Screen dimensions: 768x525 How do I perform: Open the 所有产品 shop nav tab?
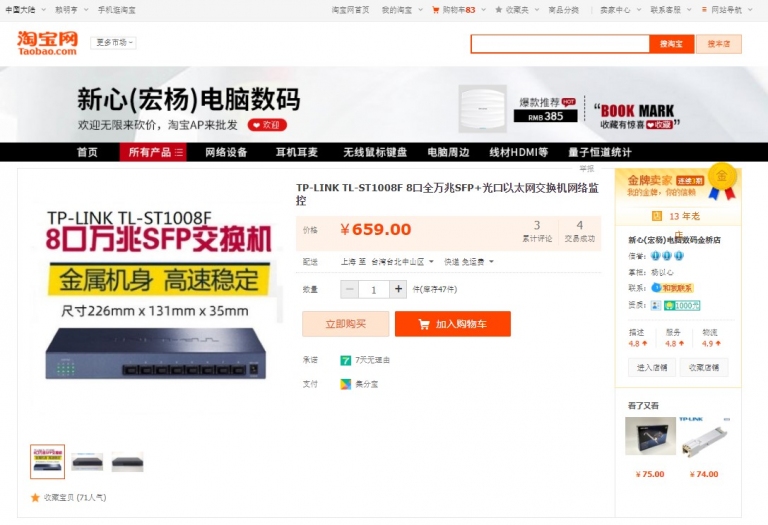click(153, 152)
